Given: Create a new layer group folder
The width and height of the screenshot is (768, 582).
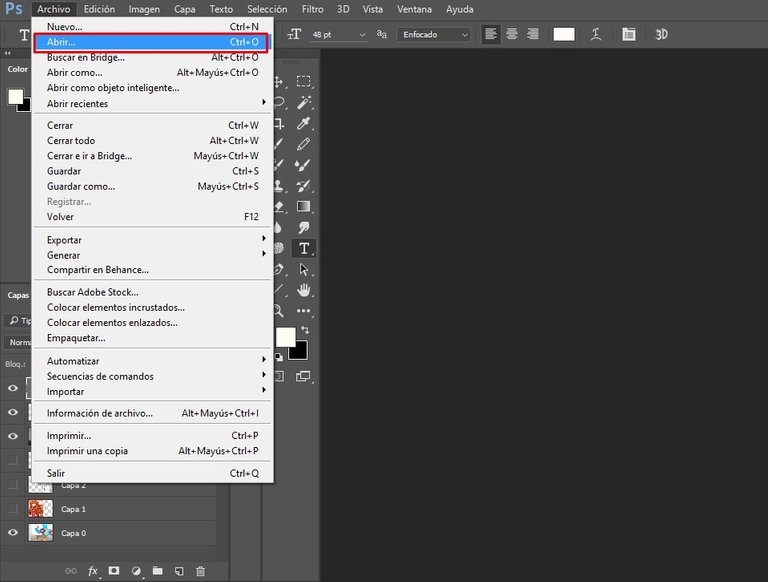Looking at the screenshot, I should 157,571.
